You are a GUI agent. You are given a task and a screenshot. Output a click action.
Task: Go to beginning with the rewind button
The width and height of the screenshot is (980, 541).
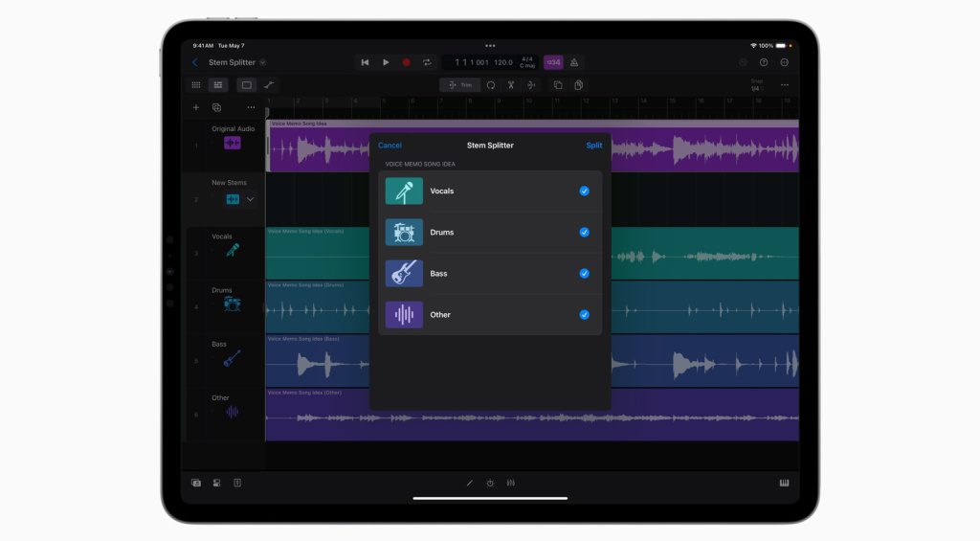pyautogui.click(x=365, y=62)
